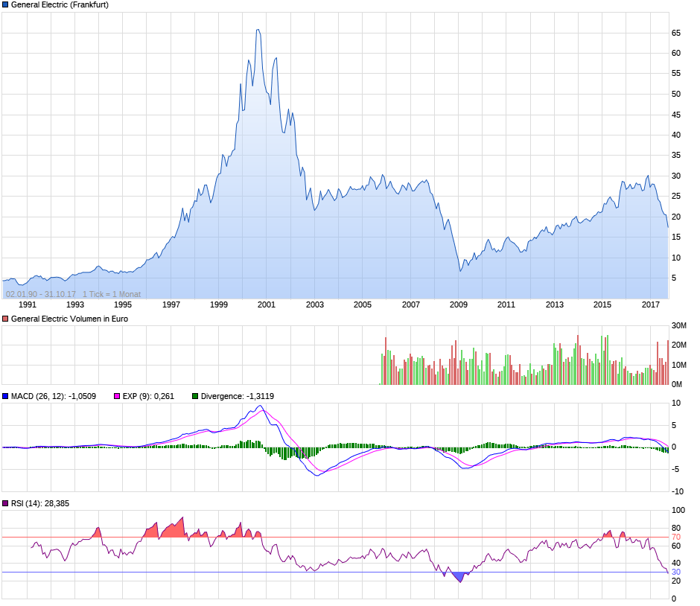Click the red Volumen in Euro legend icon
Screen dimensions: 700x606
4,319
